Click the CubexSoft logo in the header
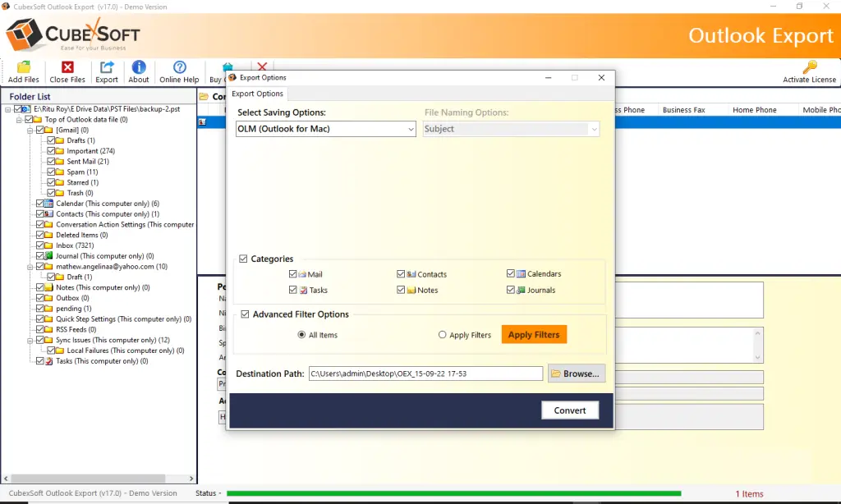 pos(73,34)
